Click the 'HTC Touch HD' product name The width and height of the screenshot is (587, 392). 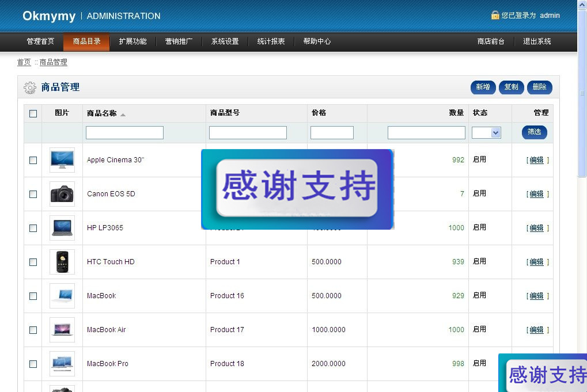pos(111,262)
